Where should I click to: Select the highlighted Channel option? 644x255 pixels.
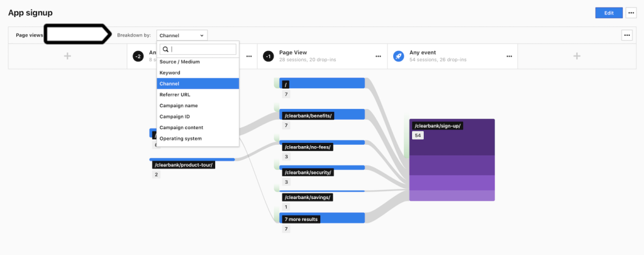[x=197, y=84]
